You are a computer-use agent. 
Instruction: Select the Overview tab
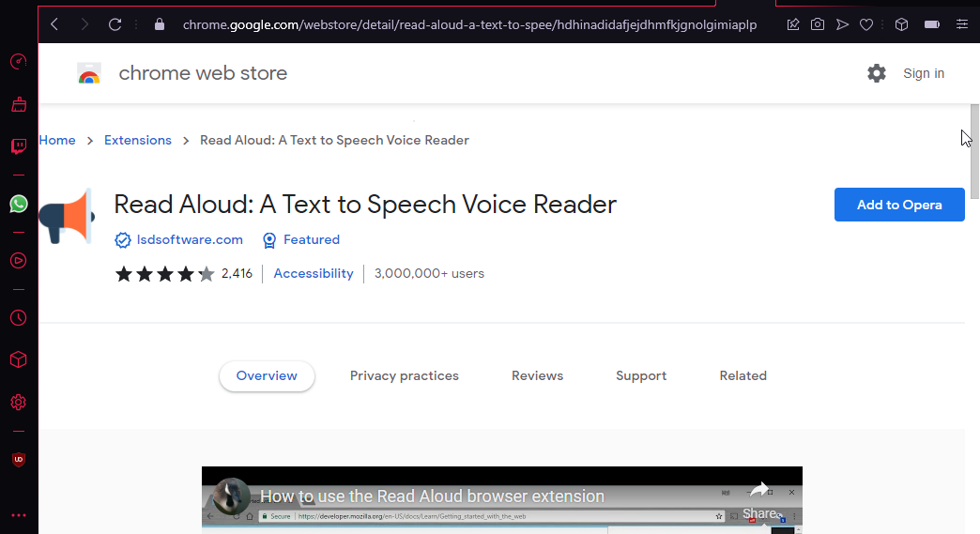[267, 376]
